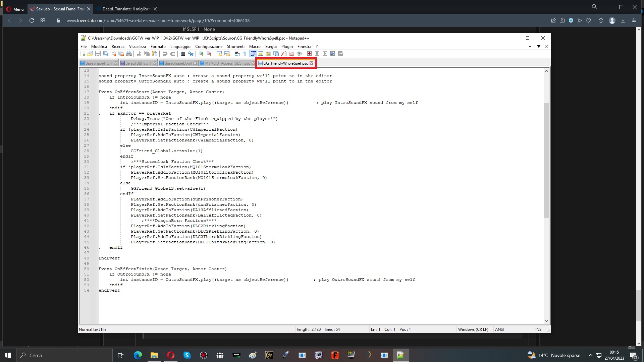Image resolution: width=644 pixels, height=362 pixels.
Task: Toggle the indent guide toolbar button
Action: (253, 54)
